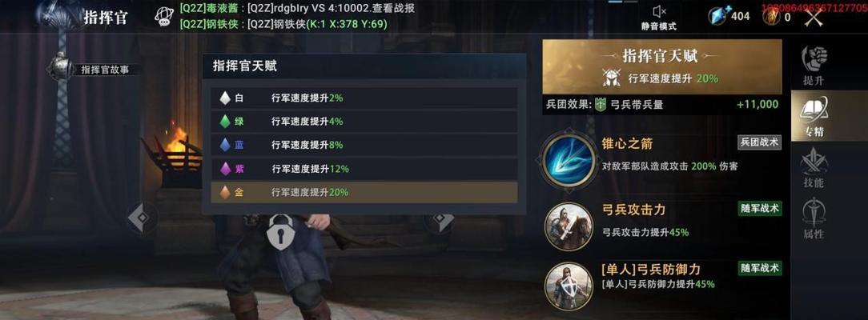The height and width of the screenshot is (320, 868).
Task: Click the blue diamond currency icon
Action: pos(718,15)
